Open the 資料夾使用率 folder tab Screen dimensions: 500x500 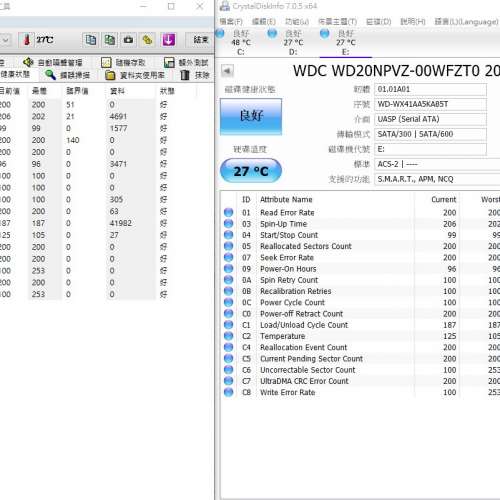pos(135,76)
